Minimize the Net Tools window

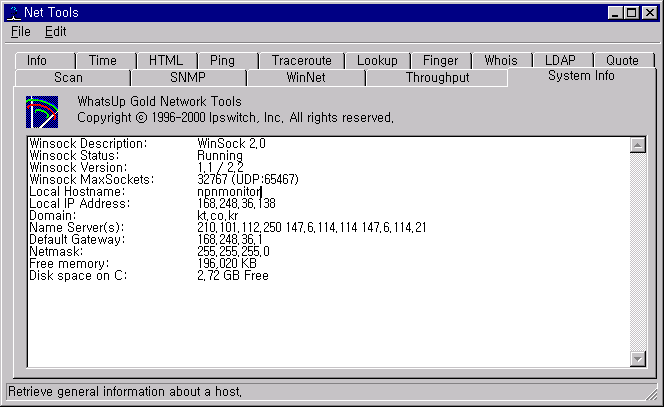615,13
